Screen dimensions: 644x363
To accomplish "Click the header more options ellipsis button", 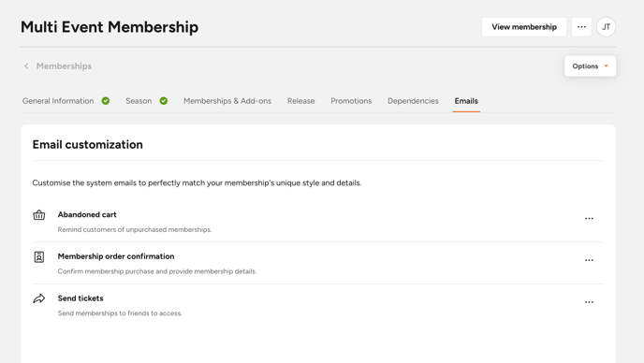I will point(581,27).
